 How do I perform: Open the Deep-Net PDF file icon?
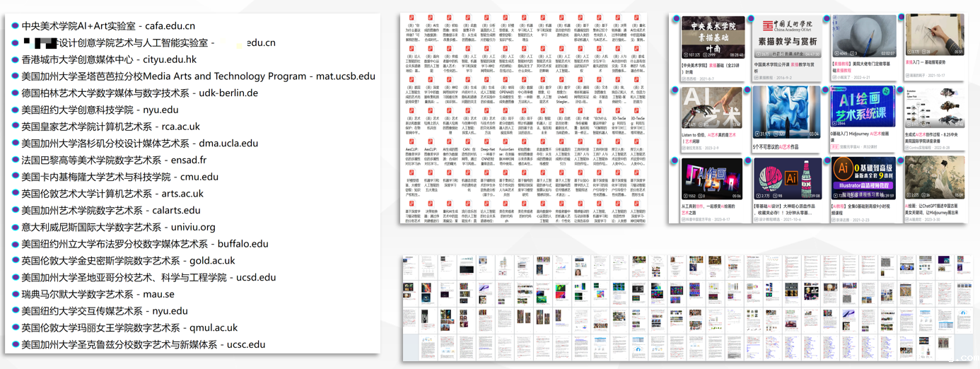487,141
